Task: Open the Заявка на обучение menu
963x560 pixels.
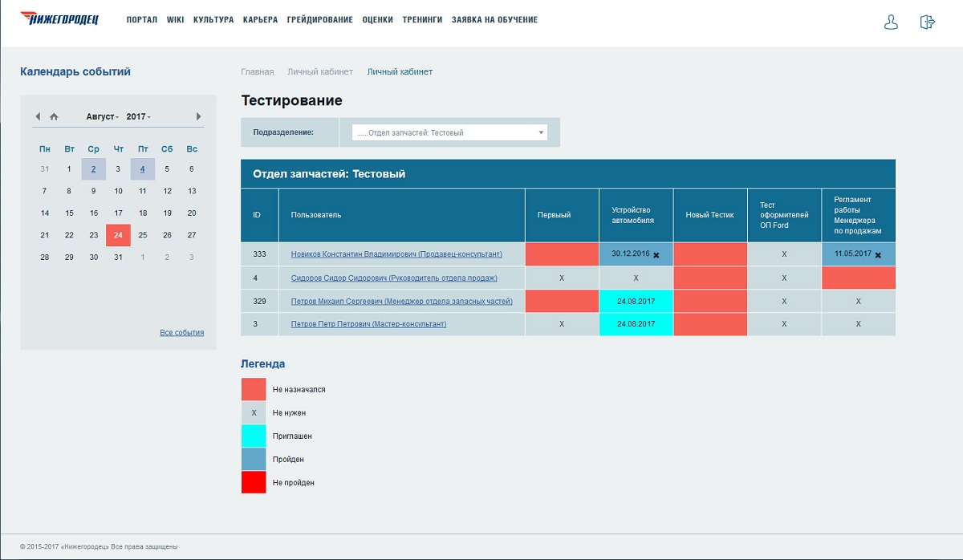Action: pos(494,19)
